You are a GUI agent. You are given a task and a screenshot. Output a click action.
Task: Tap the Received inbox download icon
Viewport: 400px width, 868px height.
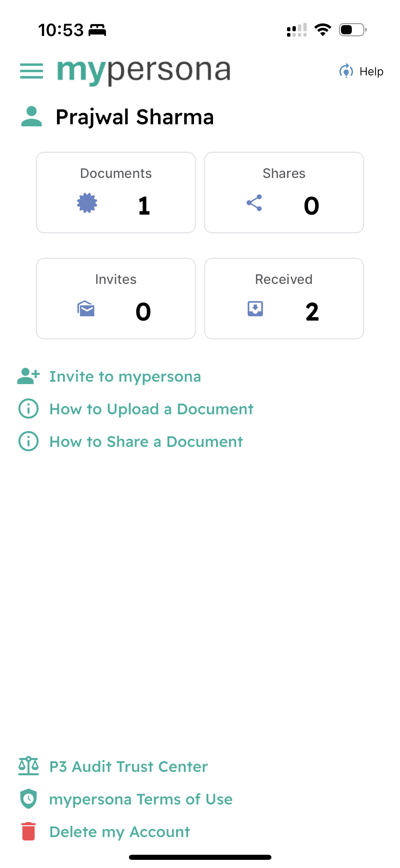255,309
